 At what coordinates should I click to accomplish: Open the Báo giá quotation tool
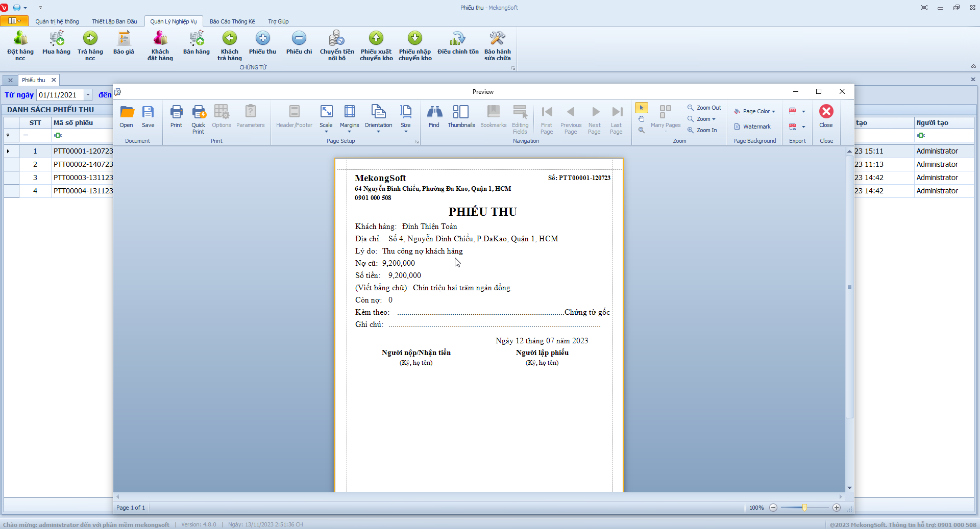(x=124, y=43)
